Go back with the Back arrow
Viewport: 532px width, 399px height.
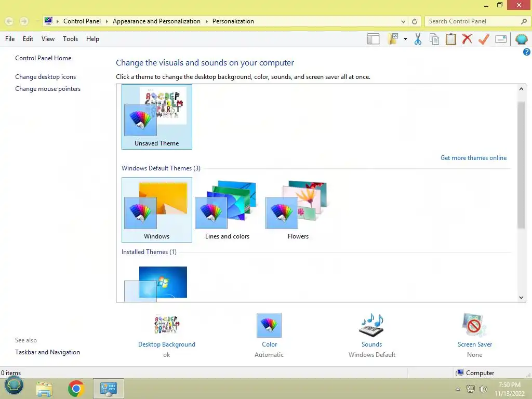(9, 21)
